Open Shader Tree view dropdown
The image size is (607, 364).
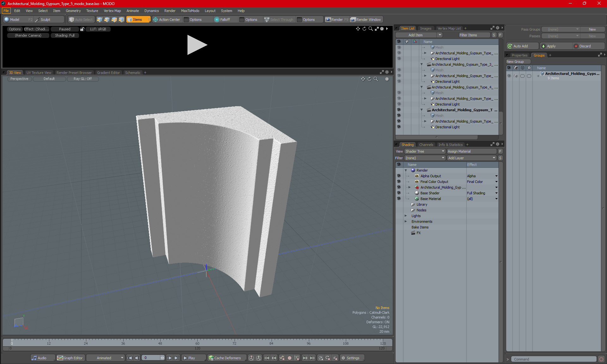[425, 151]
